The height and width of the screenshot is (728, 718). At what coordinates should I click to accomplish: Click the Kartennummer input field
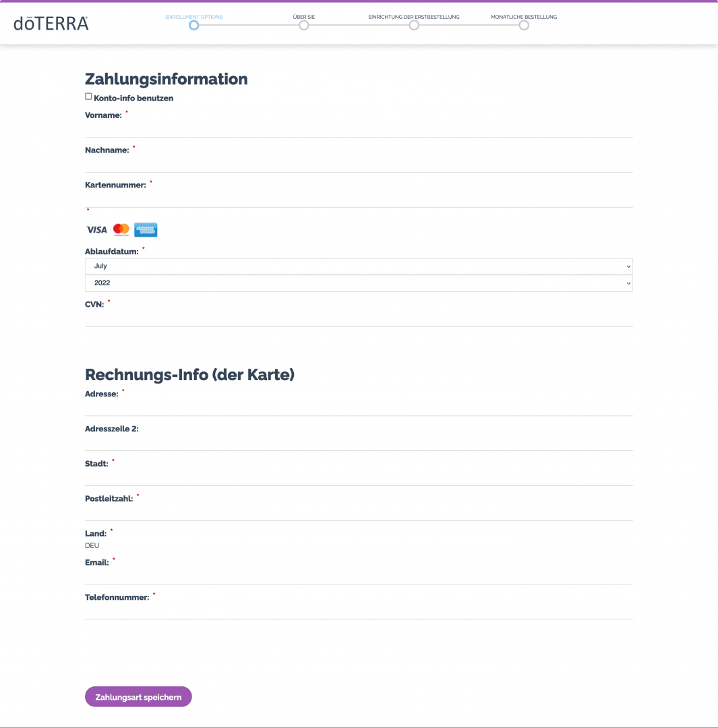coord(359,200)
